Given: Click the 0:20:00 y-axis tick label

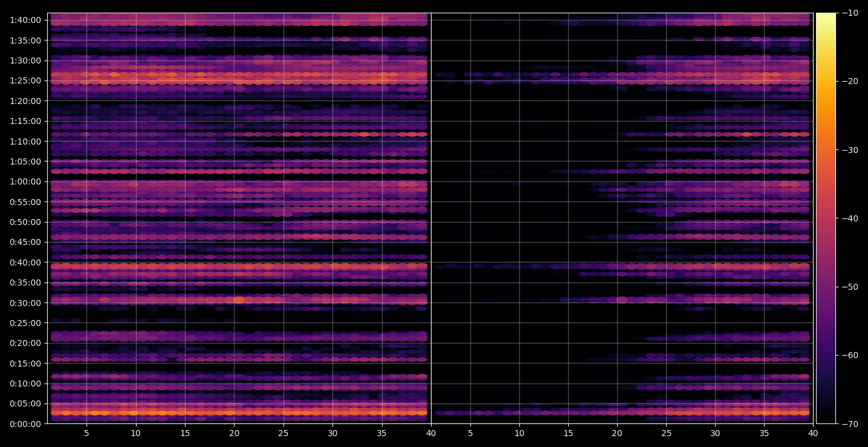Looking at the screenshot, I should pyautogui.click(x=25, y=343).
